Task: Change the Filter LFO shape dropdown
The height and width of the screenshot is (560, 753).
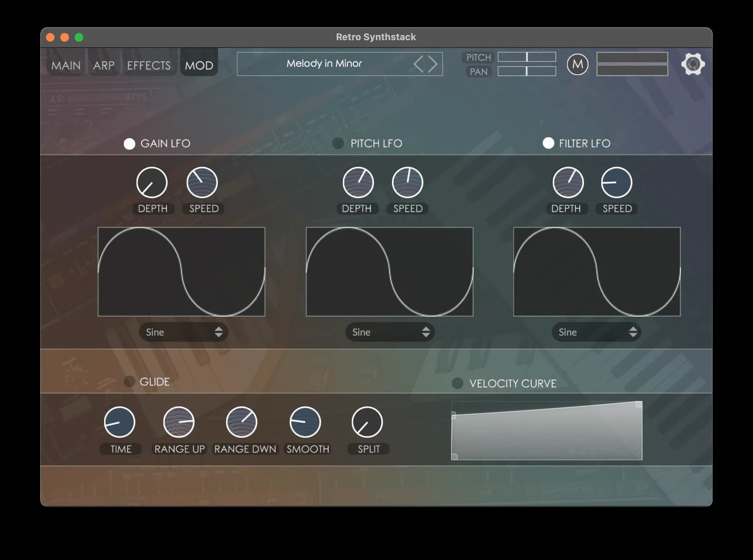Action: click(596, 332)
